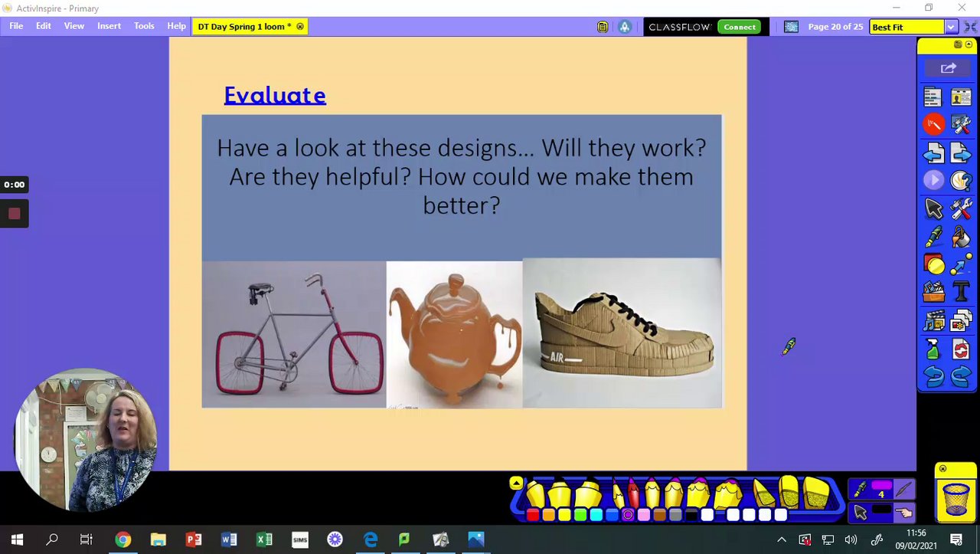Click the page thumbnail icon beside page counter
Viewport: 980px width, 554px height.
pos(792,27)
